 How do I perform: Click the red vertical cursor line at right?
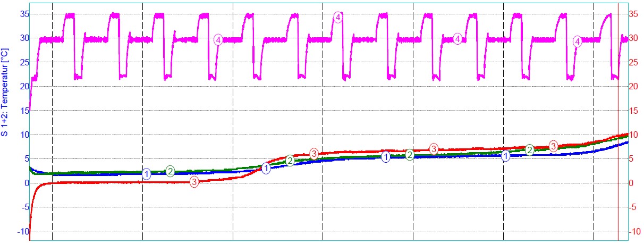point(618,106)
